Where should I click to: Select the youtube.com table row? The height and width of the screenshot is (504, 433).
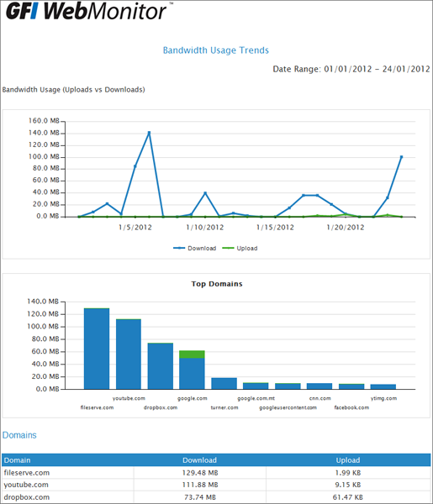click(216, 485)
